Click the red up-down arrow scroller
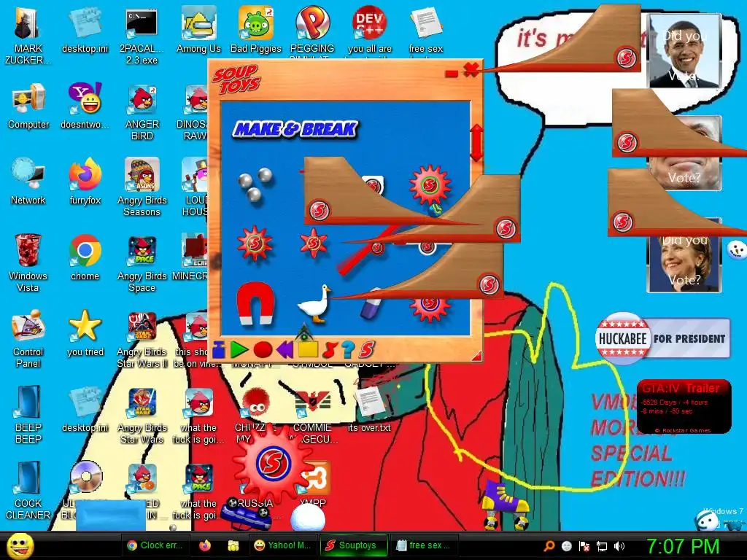The image size is (747, 560). [x=476, y=142]
